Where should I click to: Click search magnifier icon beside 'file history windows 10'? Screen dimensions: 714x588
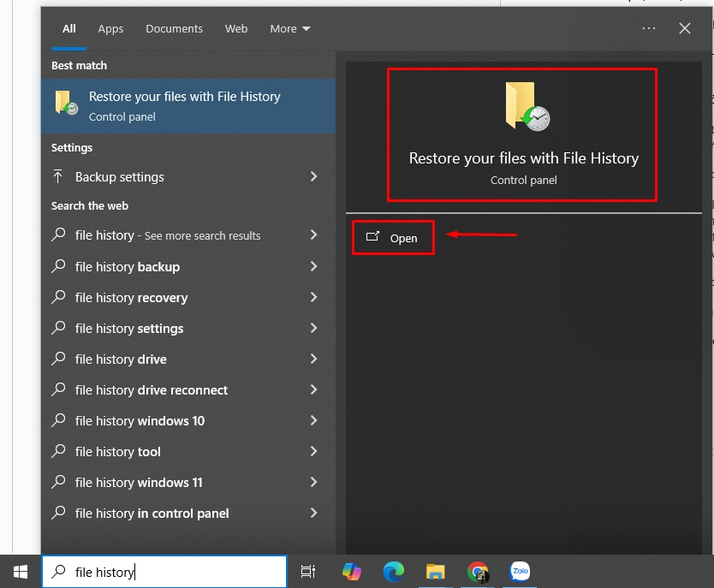[x=58, y=420]
